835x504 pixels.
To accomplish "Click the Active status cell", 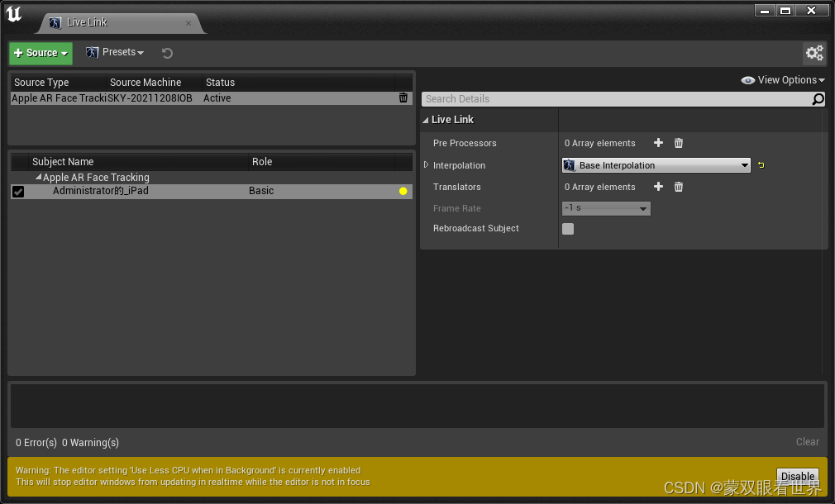I will coord(217,98).
